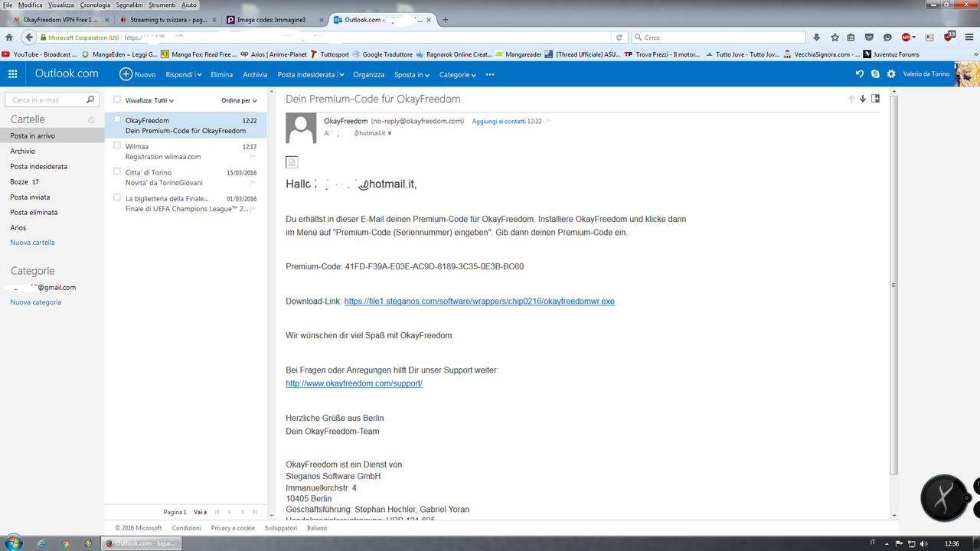Screen dimensions: 980x551
Task: Open the Registration wilmaa.com email
Action: pyautogui.click(x=163, y=157)
